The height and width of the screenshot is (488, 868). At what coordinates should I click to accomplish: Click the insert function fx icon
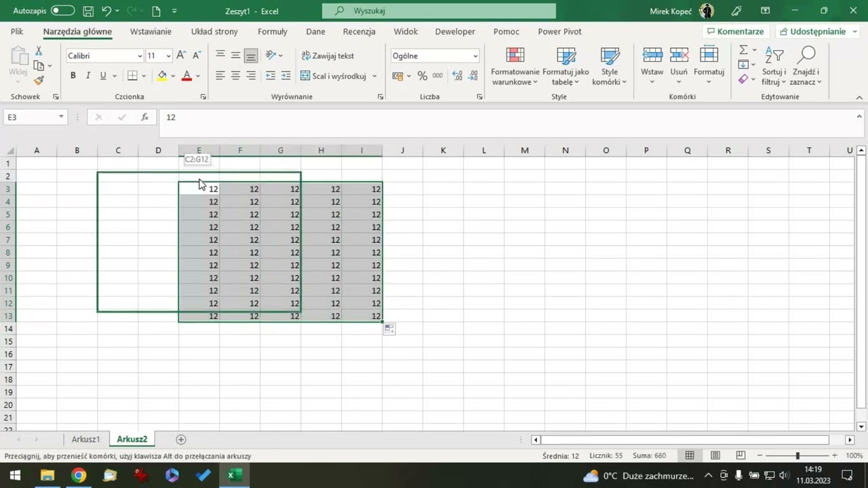coord(144,117)
